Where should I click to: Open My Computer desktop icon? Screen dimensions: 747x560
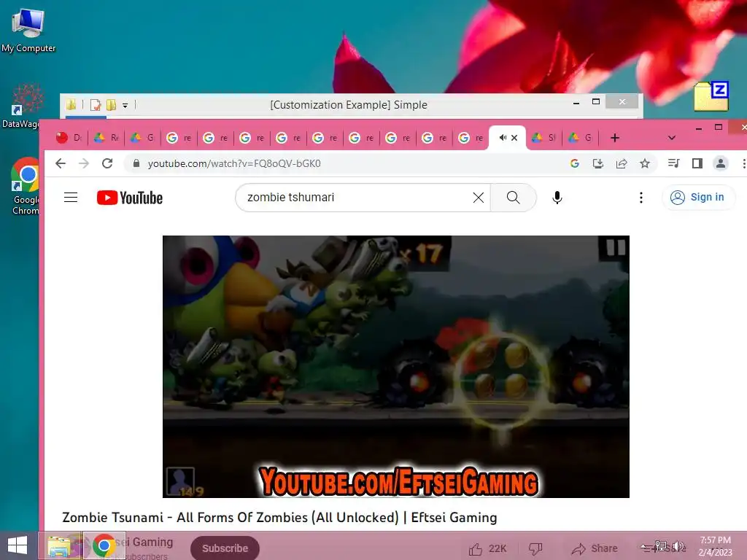point(28,31)
